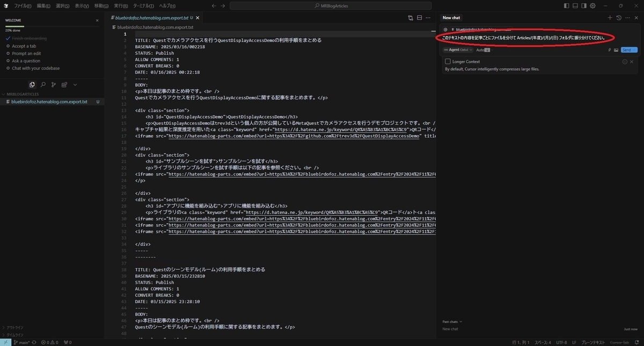Screen dimensions: 644x346
Task: Open the 編集 menu
Action: coord(45,6)
